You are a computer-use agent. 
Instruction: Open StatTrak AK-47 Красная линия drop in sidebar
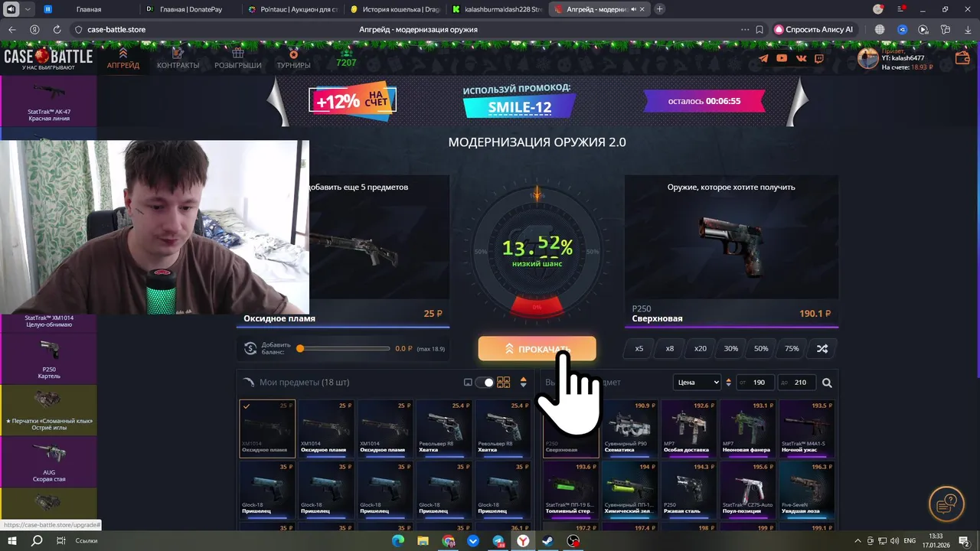(x=49, y=101)
